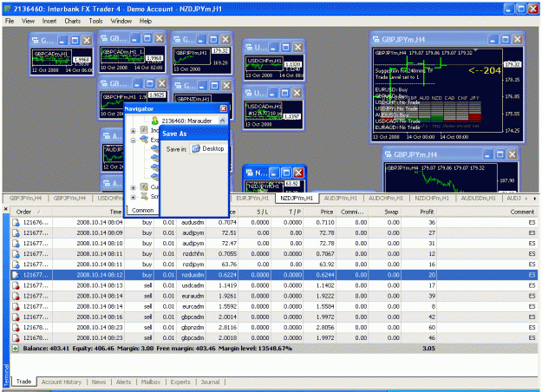Click the Indicators folder icon in Navigator
Screen dimensions: 542x392
(144, 130)
